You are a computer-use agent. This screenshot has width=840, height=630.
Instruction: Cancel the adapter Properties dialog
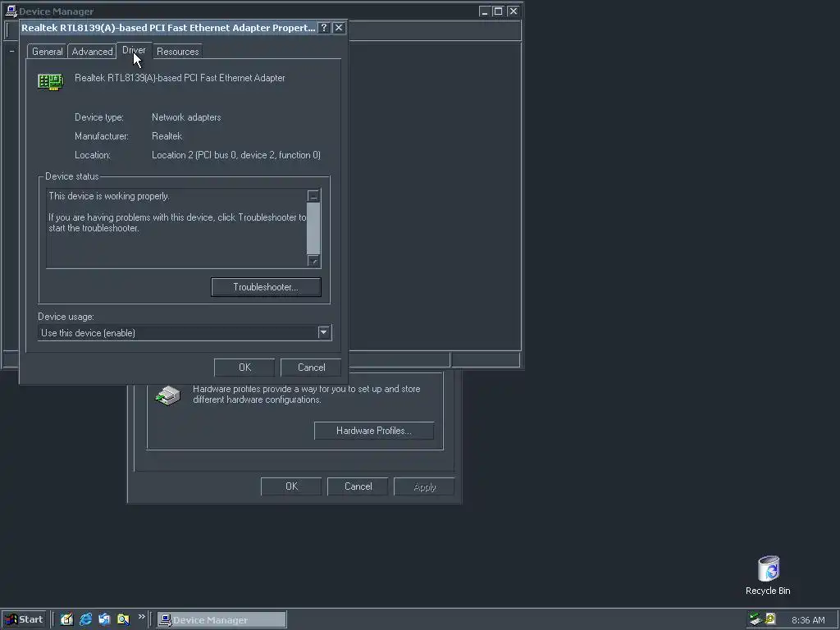coord(311,367)
